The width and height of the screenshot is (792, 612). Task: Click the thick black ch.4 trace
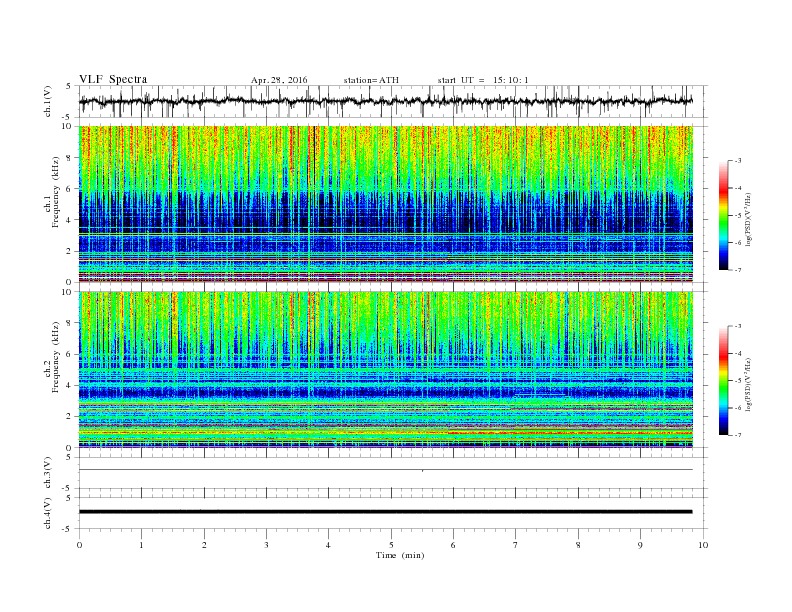click(x=386, y=512)
